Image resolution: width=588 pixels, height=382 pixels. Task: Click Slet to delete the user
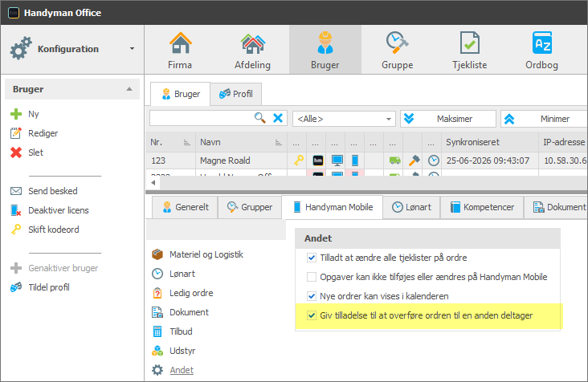[27, 152]
